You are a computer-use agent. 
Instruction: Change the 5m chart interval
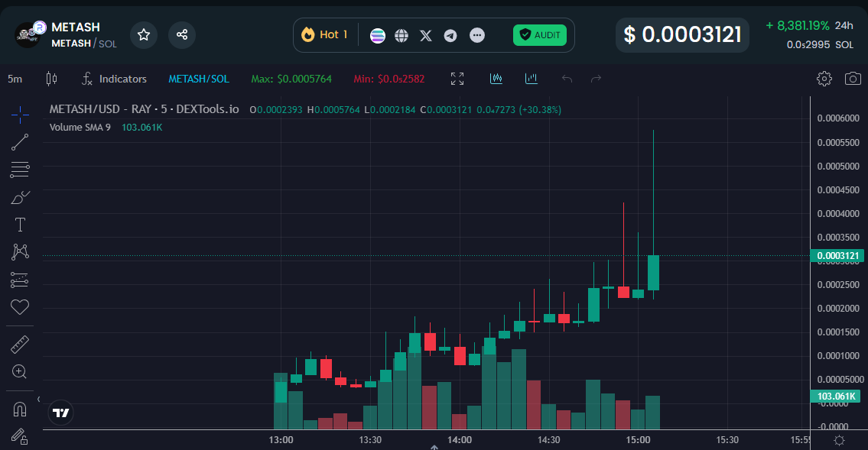[x=15, y=79]
